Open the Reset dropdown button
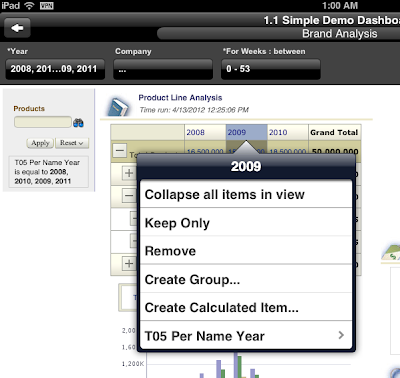Screen dimensions: 400x378 click(72, 143)
